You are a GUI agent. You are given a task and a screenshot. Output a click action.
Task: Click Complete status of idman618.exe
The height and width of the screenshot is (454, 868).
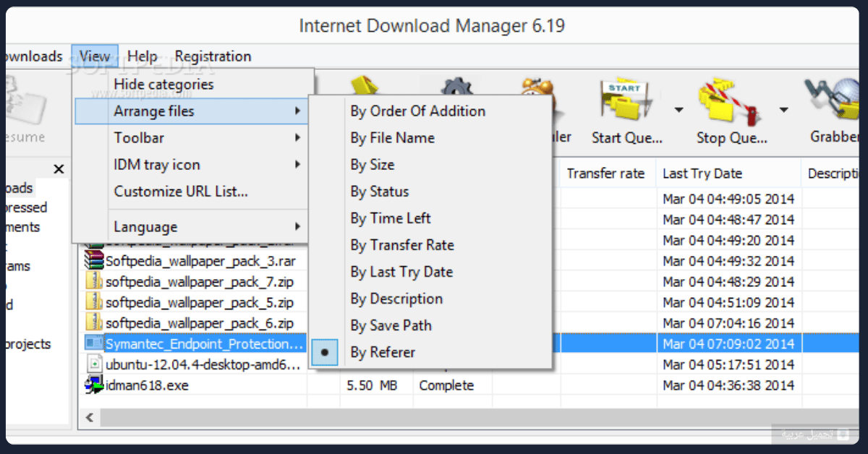[446, 386]
